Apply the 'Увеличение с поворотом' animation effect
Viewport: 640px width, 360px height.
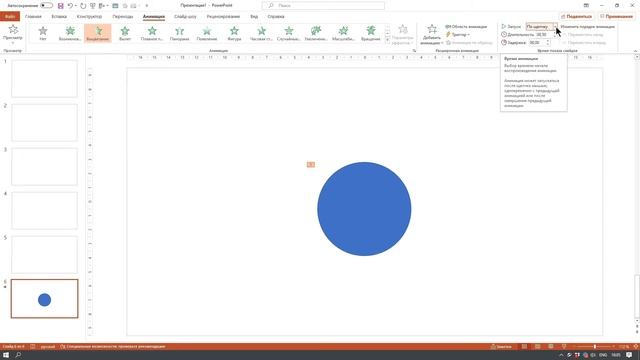point(316,33)
